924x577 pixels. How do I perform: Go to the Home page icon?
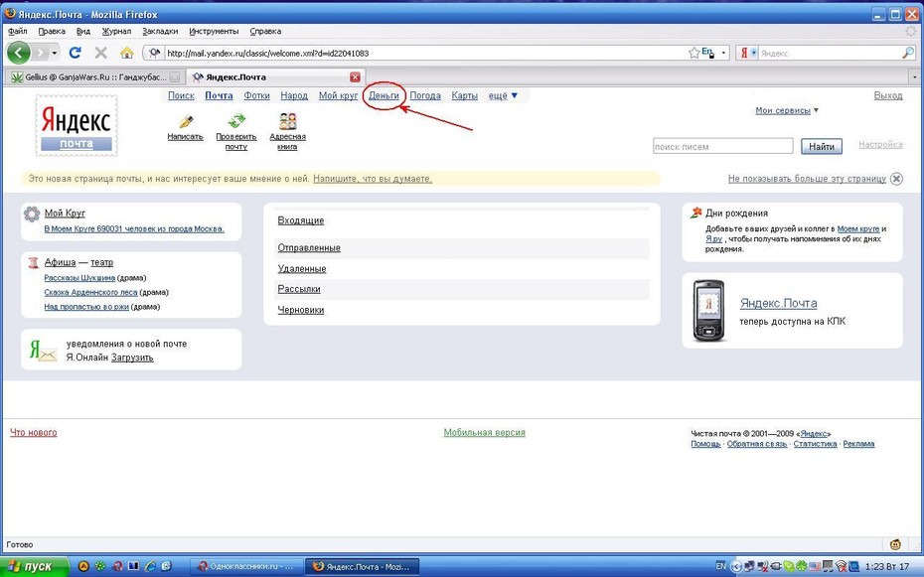pos(127,53)
